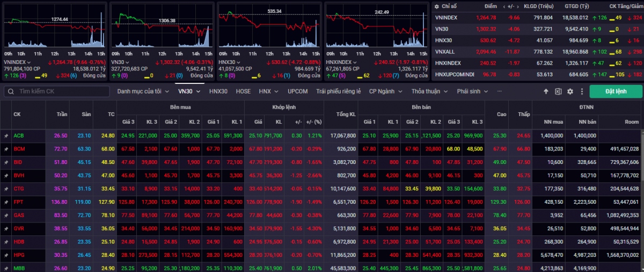Image resolution: width=644 pixels, height=272 pixels.
Task: Open stock MBB ticker link
Action: (19, 268)
